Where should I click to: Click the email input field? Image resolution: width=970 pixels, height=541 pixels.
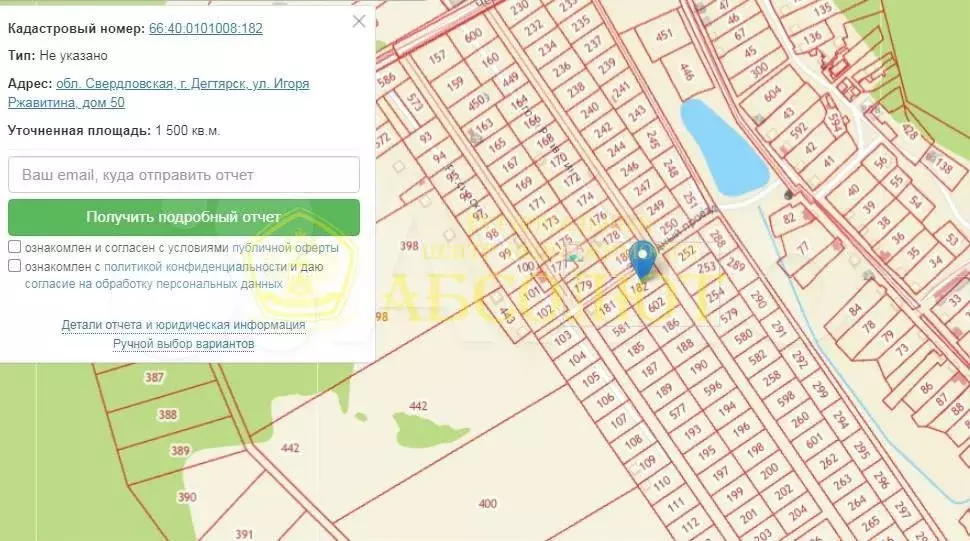click(x=184, y=174)
